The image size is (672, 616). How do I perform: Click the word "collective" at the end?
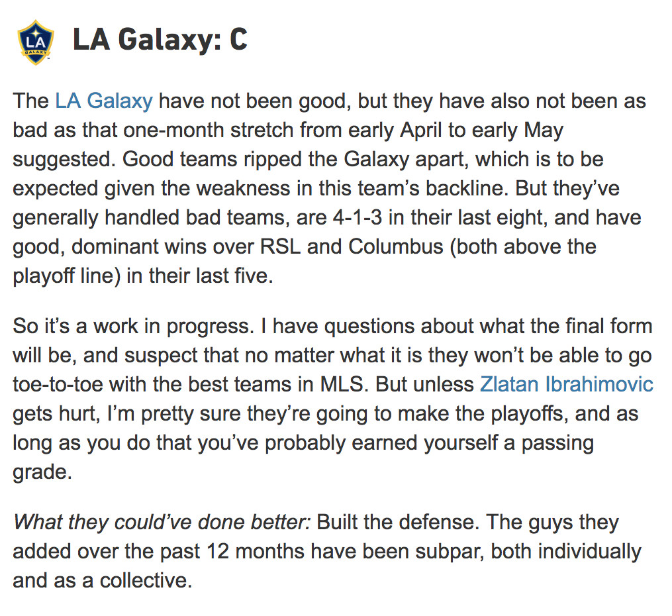tap(142, 580)
